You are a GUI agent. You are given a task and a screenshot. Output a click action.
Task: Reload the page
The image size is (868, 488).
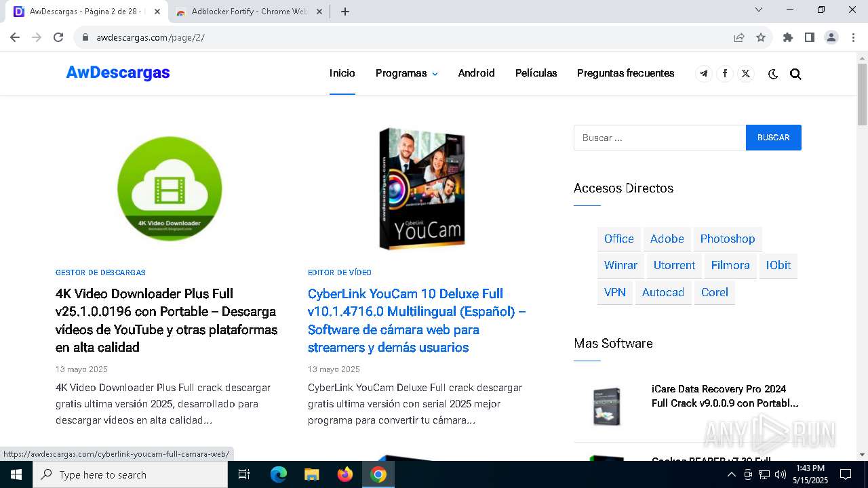pos(58,37)
